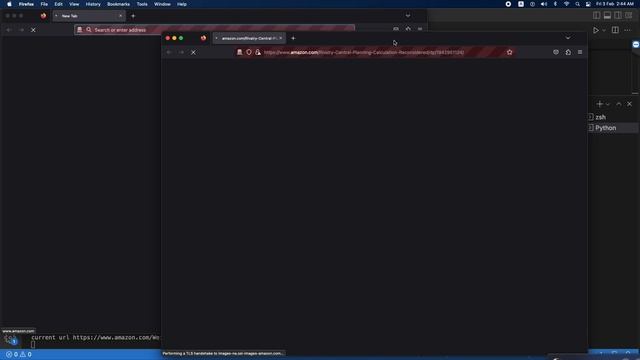Open the Edit menu
Viewport: 640px width, 360px height.
coord(58,4)
